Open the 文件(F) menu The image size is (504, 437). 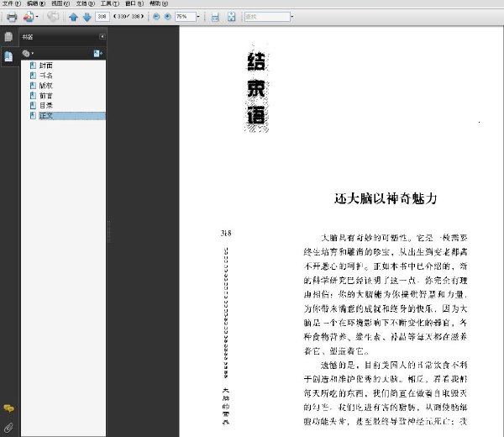click(12, 3)
